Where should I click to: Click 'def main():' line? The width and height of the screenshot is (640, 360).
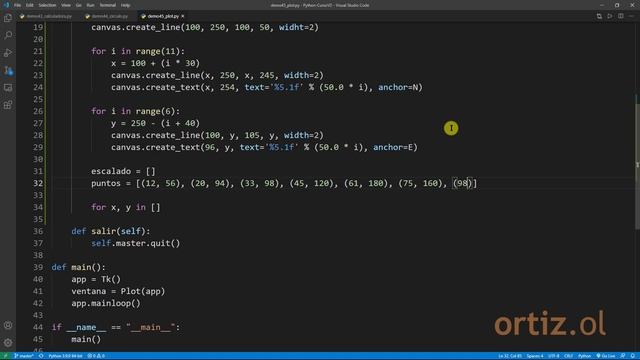78,267
